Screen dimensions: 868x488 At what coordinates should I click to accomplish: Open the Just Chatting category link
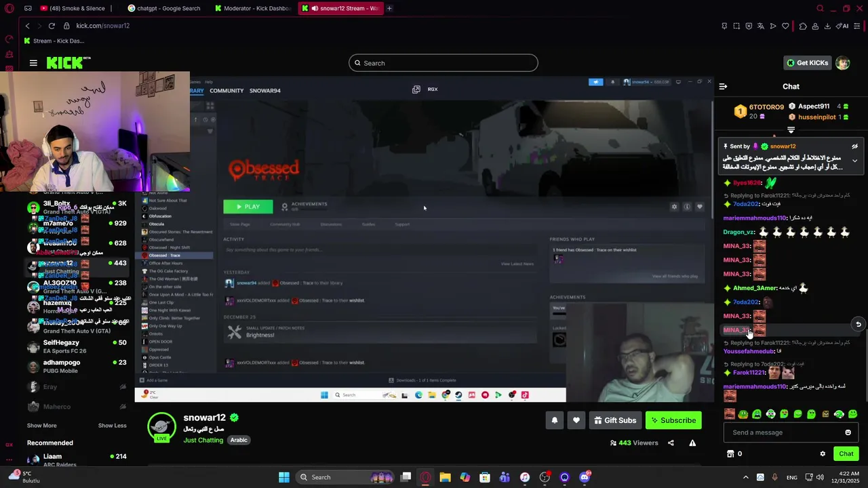coord(203,440)
